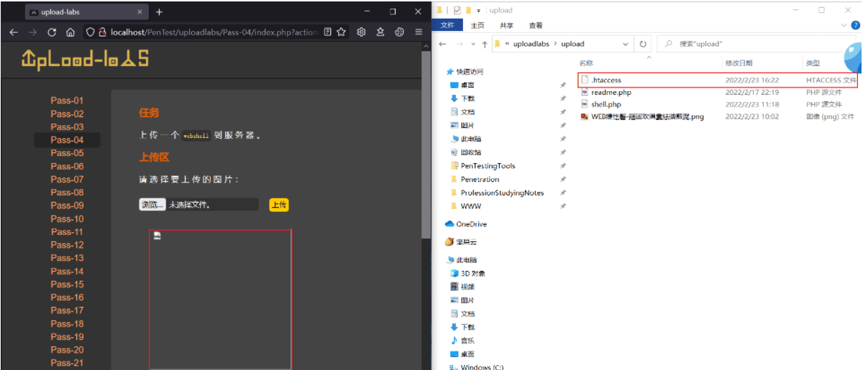Viewport: 868px width, 370px height.
Task: Open the 共享 ribbon tab in Explorer
Action: point(506,25)
